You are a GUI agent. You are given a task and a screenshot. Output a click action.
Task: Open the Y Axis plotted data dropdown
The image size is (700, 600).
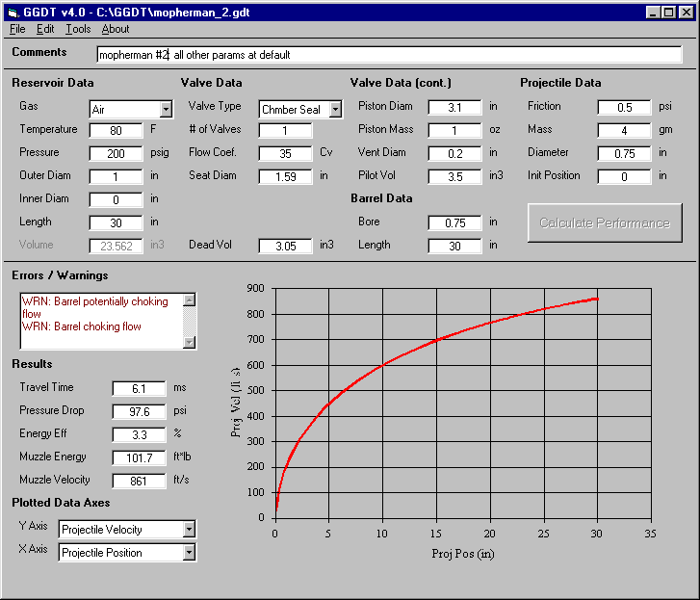189,530
